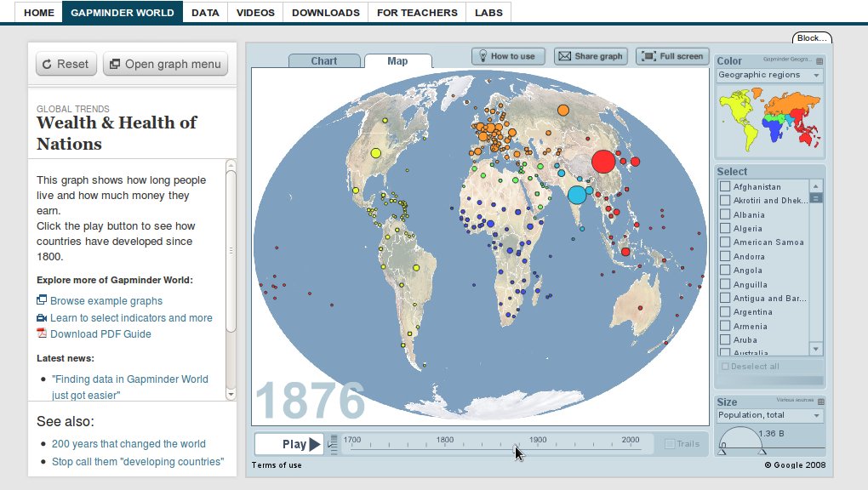Click the country list scrollbar thumb
Image resolution: width=868 pixels, height=490 pixels.
[816, 197]
